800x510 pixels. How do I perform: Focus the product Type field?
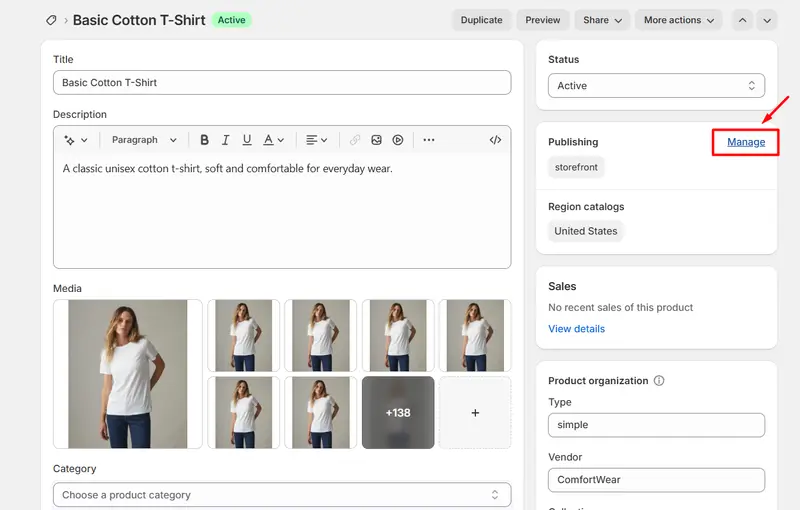(x=657, y=425)
